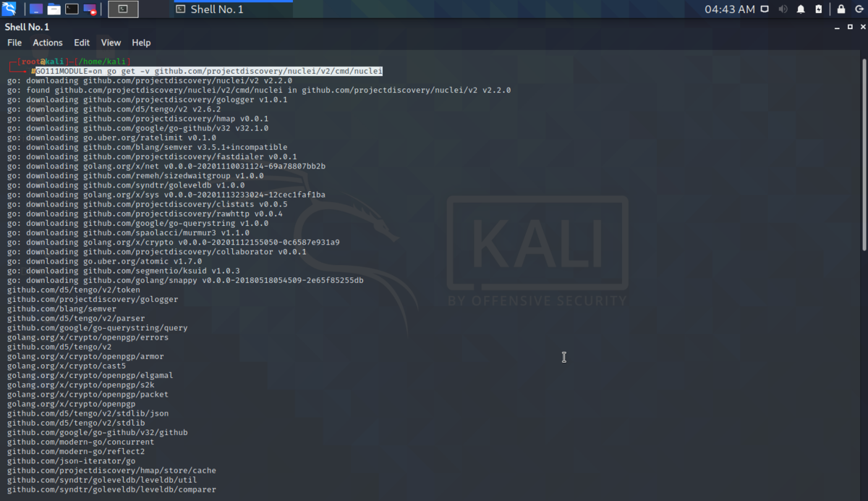
Task: Click the log out icon
Action: tap(859, 9)
